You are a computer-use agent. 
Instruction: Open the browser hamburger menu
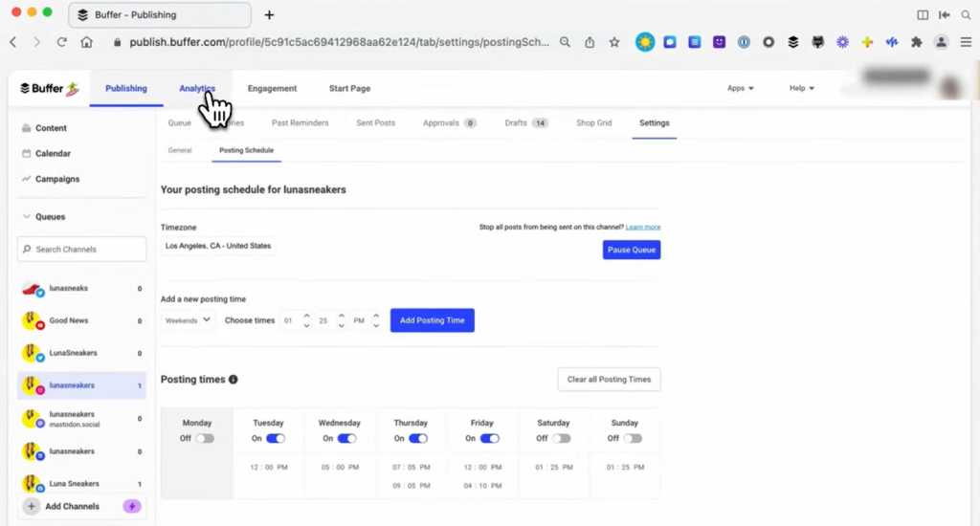(x=966, y=42)
